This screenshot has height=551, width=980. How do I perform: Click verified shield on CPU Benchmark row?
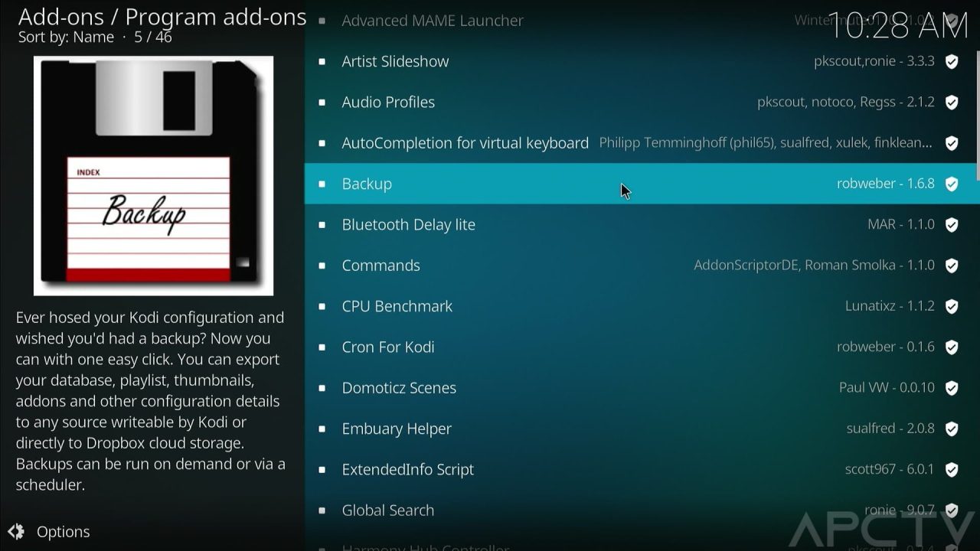pyautogui.click(x=952, y=306)
